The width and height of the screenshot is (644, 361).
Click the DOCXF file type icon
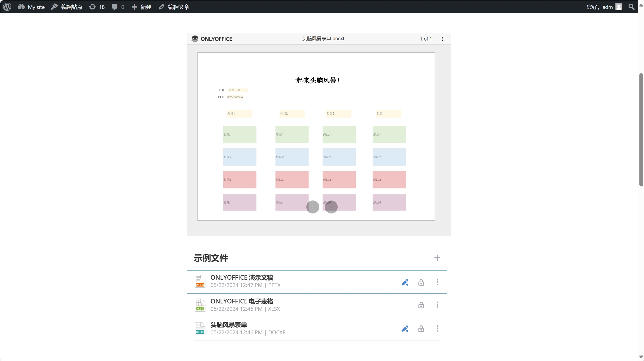[200, 329]
